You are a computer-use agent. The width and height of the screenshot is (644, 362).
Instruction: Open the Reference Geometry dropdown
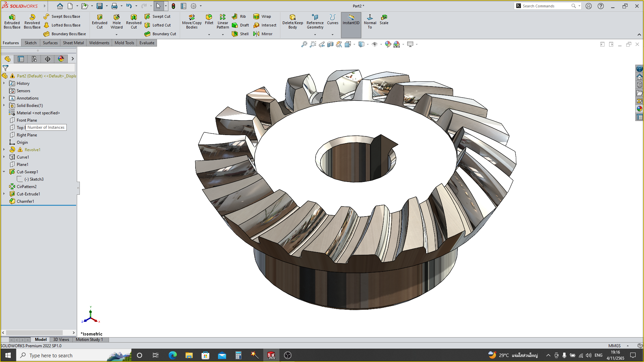click(315, 35)
